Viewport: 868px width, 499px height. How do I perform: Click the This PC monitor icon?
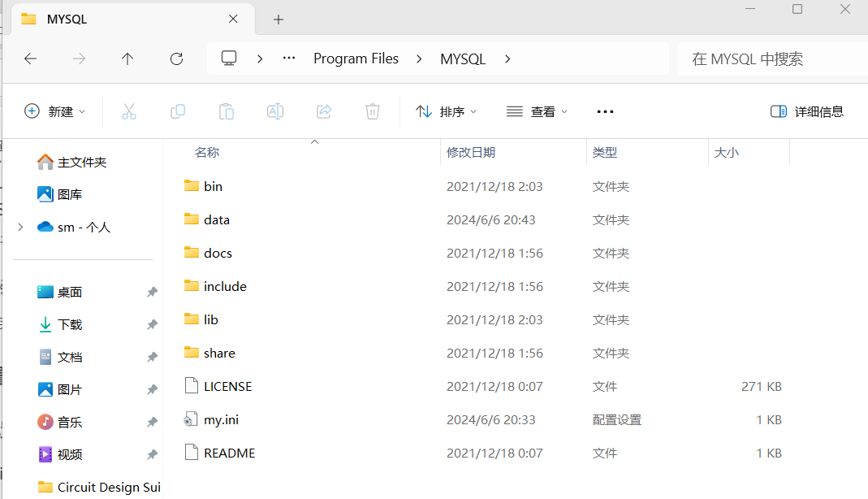(229, 59)
